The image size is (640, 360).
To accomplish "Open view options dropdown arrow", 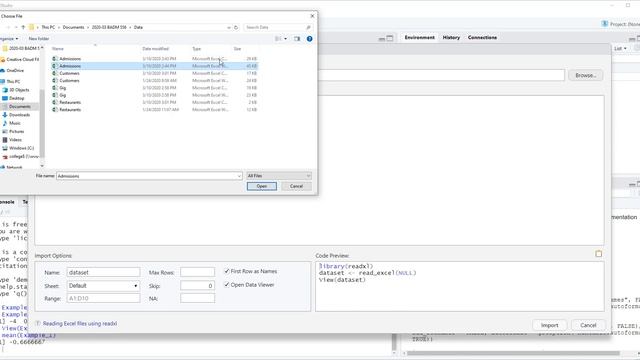I will pyautogui.click(x=285, y=39).
